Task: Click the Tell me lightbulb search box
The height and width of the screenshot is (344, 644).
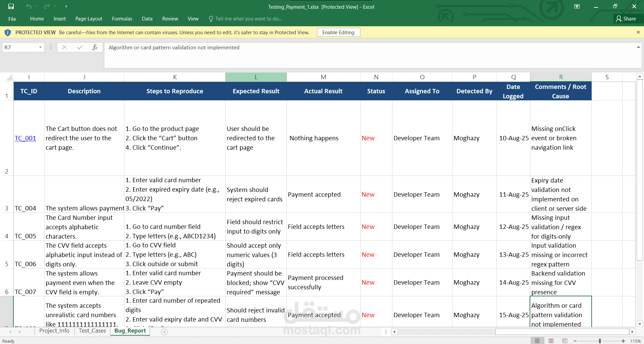Action: 245,19
